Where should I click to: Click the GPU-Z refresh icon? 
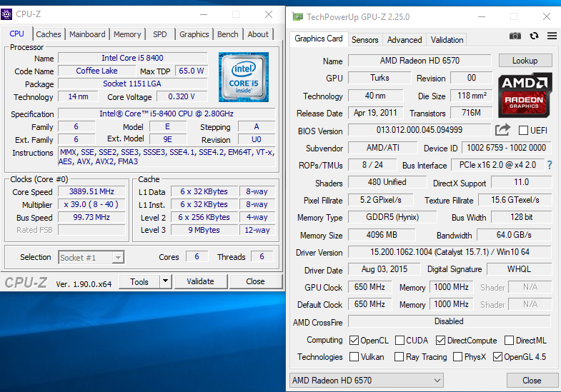coord(534,36)
